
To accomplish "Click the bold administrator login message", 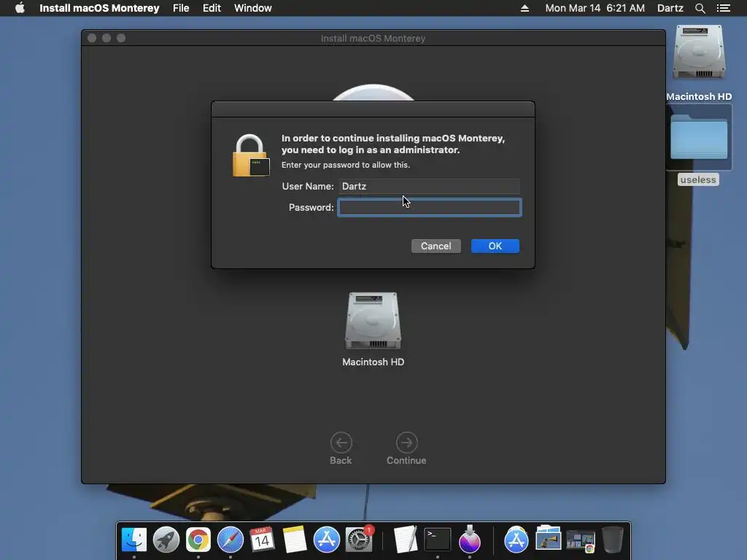I will click(393, 144).
